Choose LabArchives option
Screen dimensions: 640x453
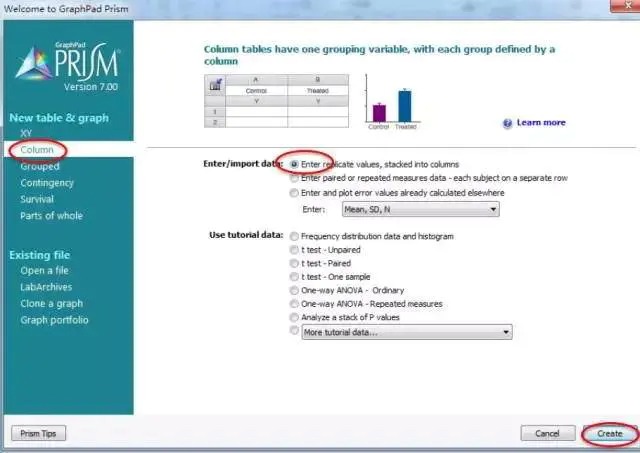click(46, 287)
